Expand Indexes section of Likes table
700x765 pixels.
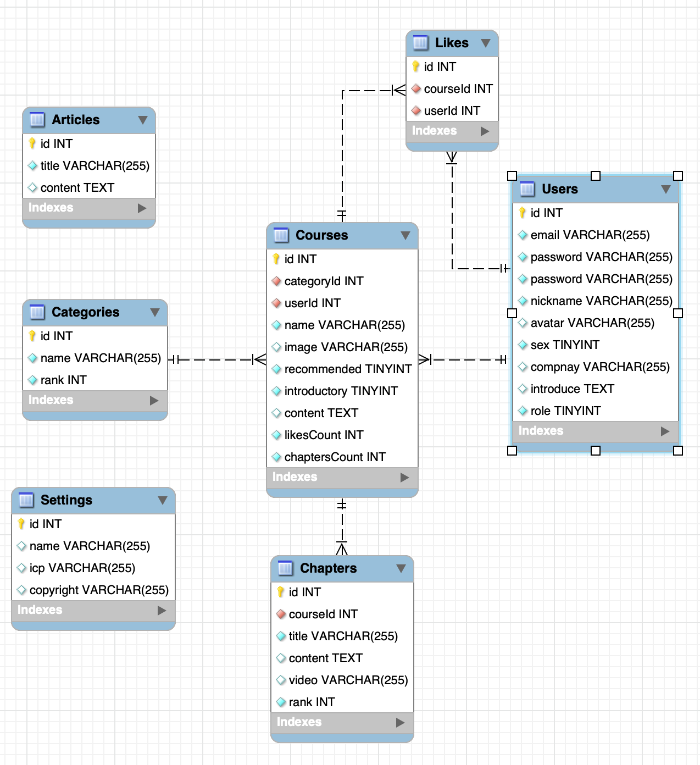(485, 131)
